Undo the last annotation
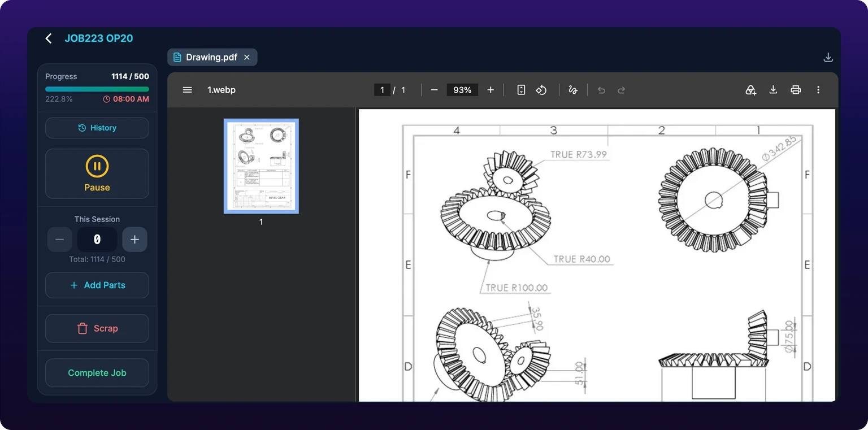868x430 pixels. tap(601, 90)
